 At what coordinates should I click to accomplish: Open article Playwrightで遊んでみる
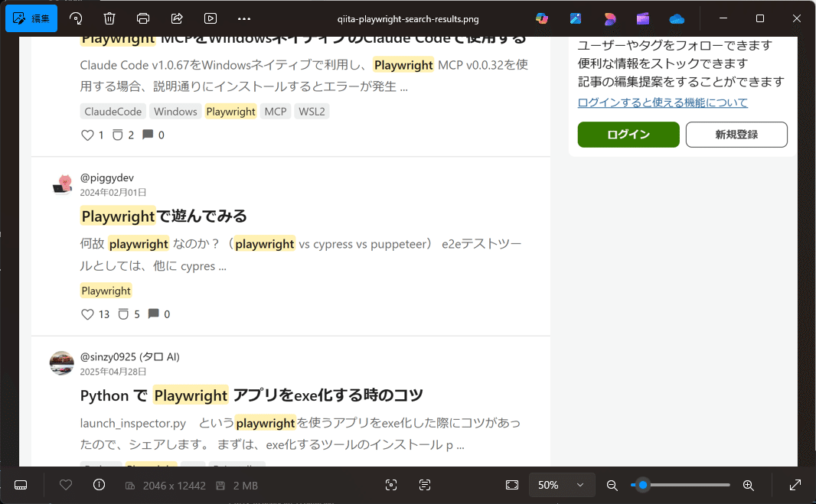(x=164, y=216)
